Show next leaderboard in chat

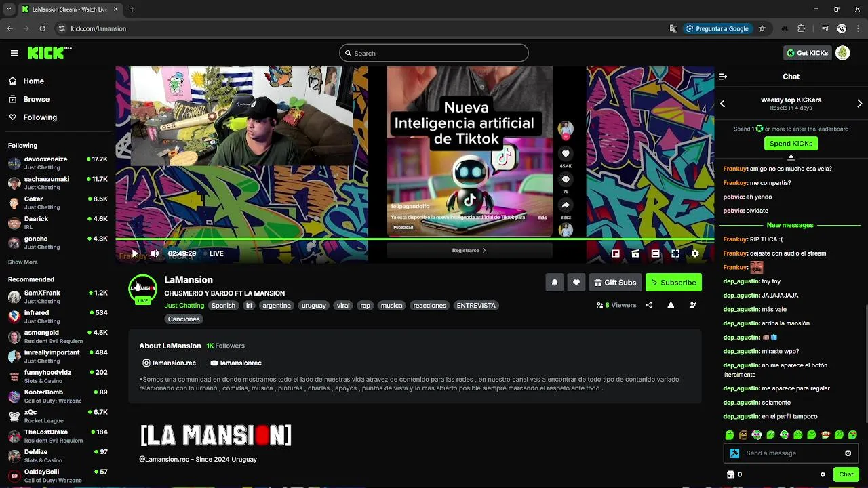pyautogui.click(x=859, y=104)
